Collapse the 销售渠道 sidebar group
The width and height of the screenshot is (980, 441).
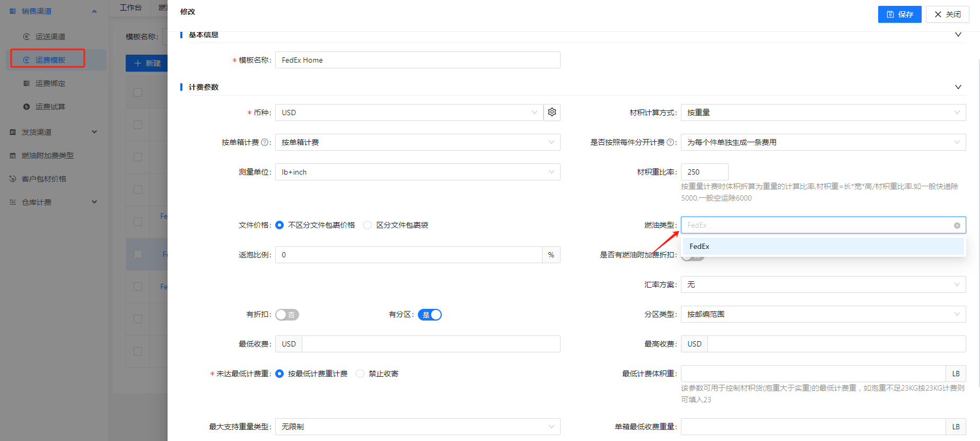[94, 11]
